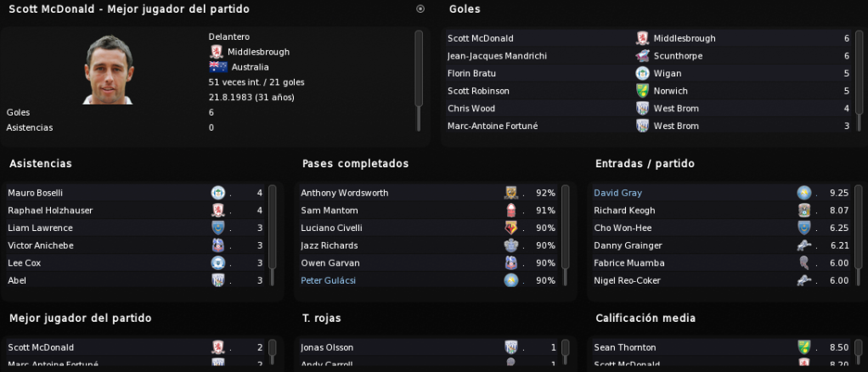This screenshot has width=868, height=372.
Task: Click club badge beside Anthony Wordsworth
Action: click(511, 193)
